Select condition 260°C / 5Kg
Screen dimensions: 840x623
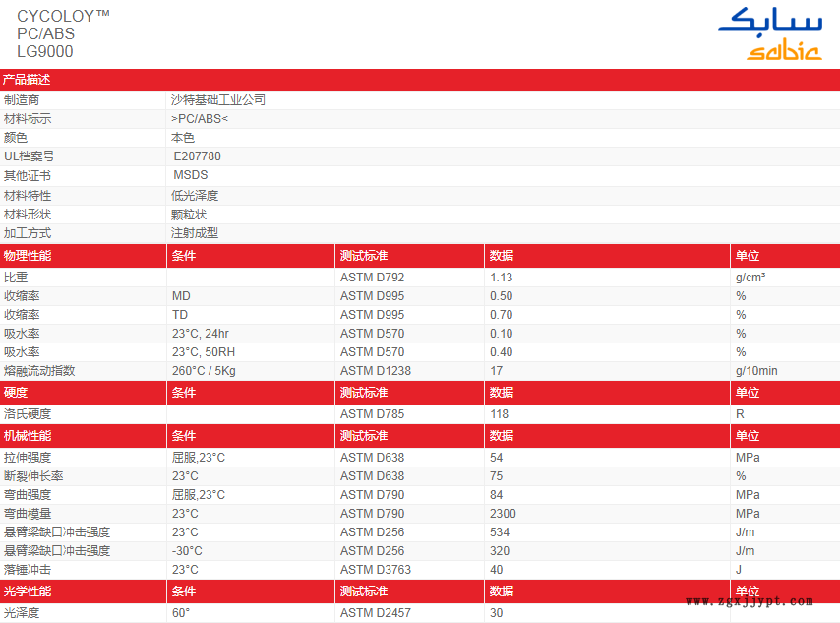204,371
